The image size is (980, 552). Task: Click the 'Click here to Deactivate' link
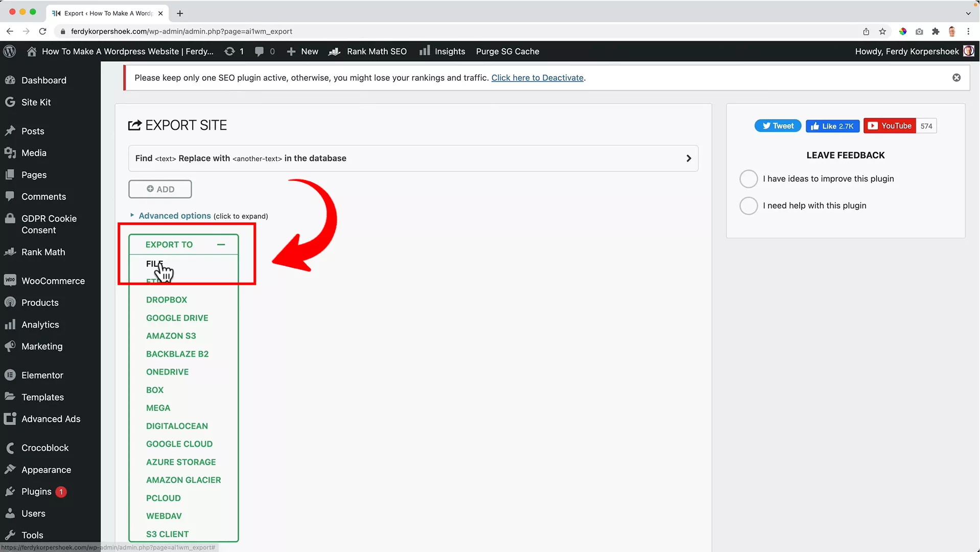tap(538, 78)
